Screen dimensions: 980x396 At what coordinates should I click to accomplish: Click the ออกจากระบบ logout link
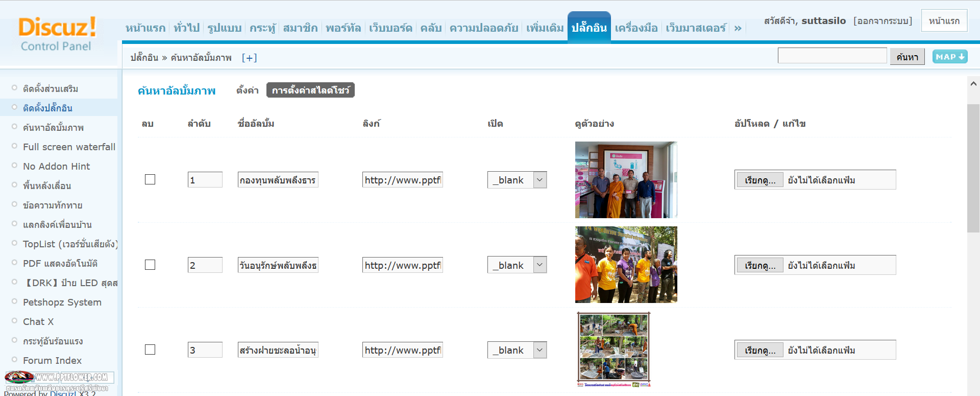click(883, 21)
